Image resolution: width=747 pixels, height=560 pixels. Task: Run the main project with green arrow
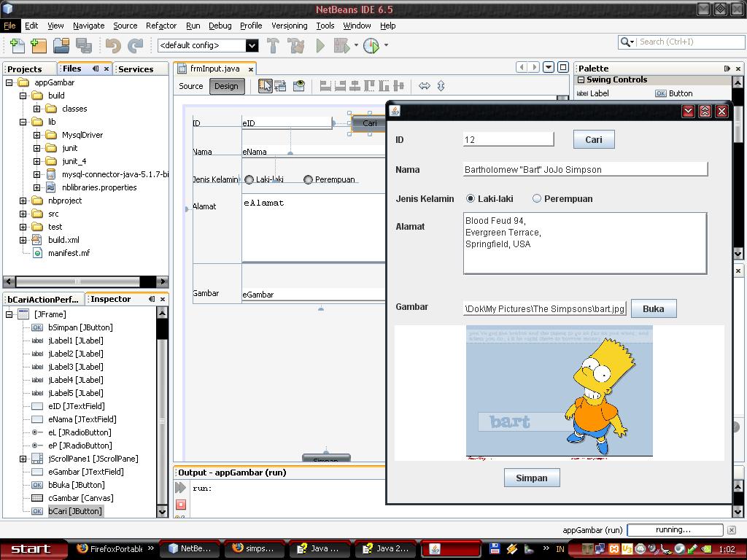tap(321, 45)
